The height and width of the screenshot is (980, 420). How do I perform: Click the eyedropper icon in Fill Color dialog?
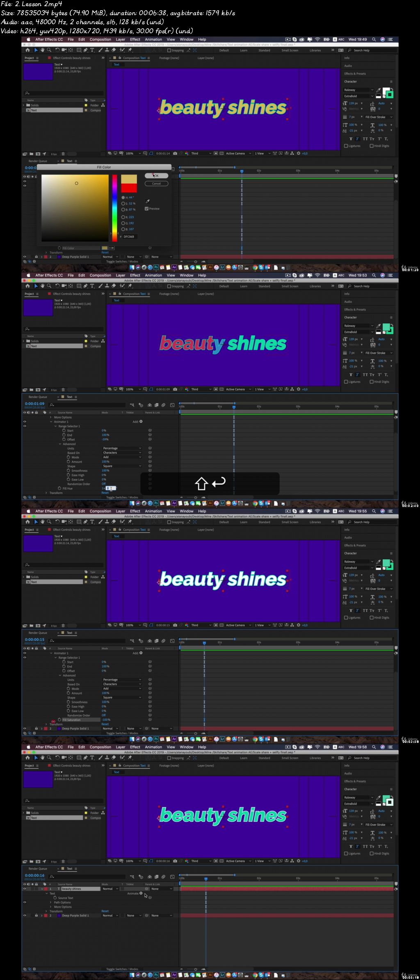[148, 201]
